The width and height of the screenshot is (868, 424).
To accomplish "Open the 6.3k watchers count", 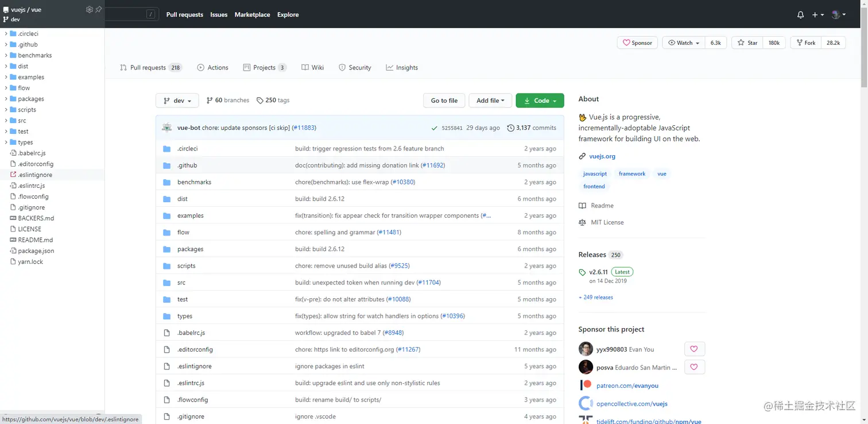I will pos(716,43).
